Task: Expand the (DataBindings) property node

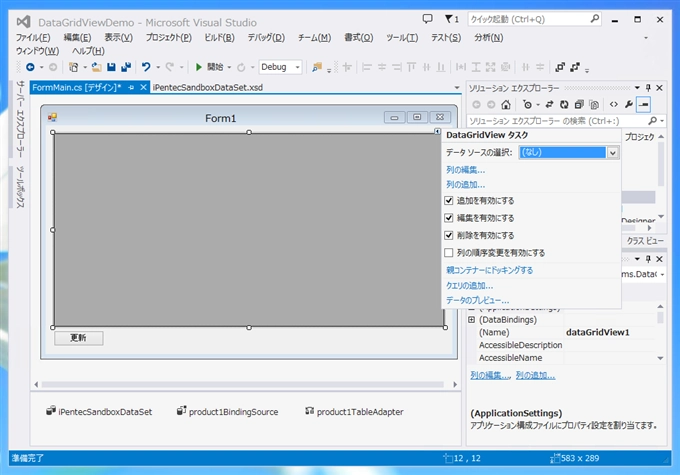Action: point(471,320)
